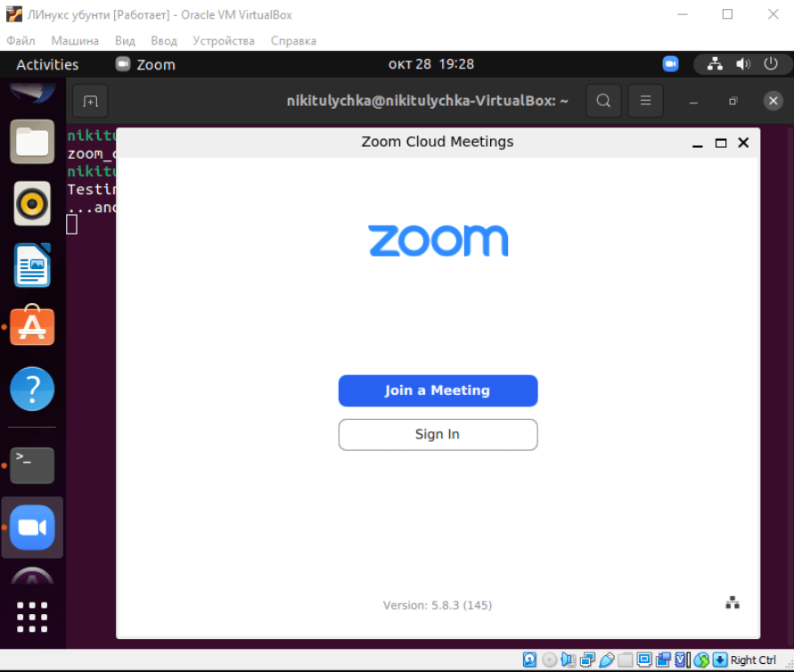
Task: Open Ubuntu Software from the dock
Action: (x=32, y=327)
